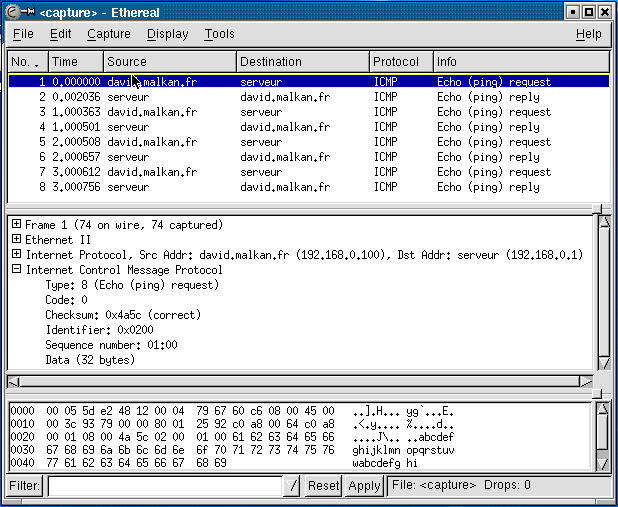
Task: Select the Data (32 bytes) field
Action: pyautogui.click(x=90, y=360)
